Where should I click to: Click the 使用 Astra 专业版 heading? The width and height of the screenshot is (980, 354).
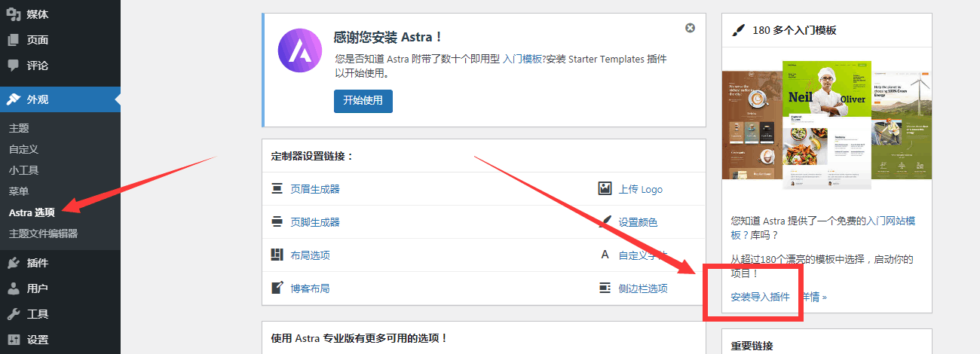(x=360, y=339)
